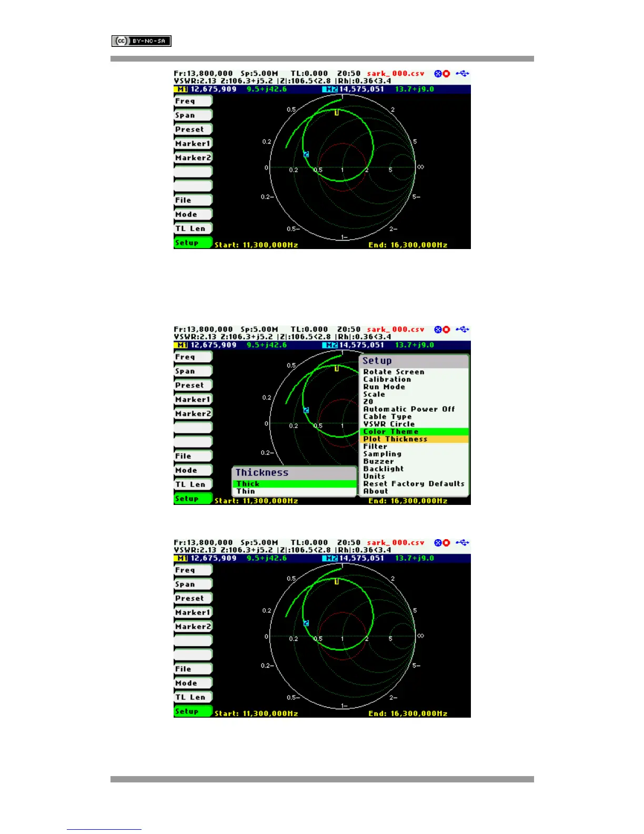
Task: Click the red record icon above the Setup menu
Action: click(446, 330)
